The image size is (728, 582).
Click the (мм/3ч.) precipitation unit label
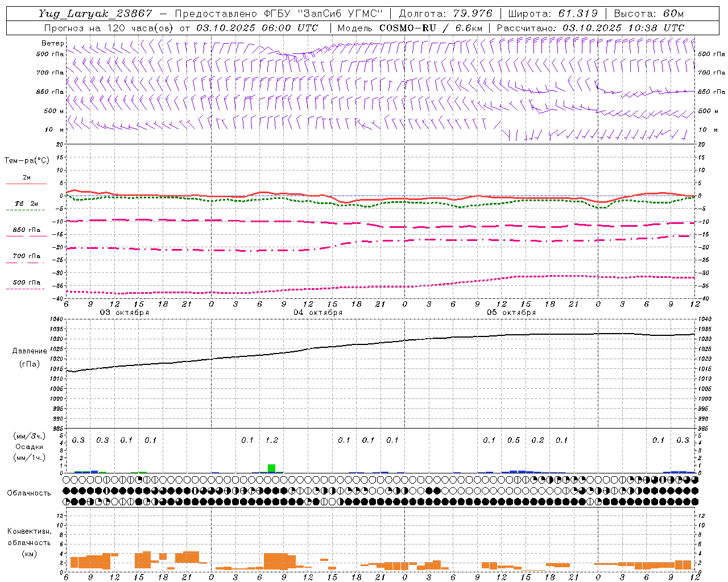coord(30,436)
